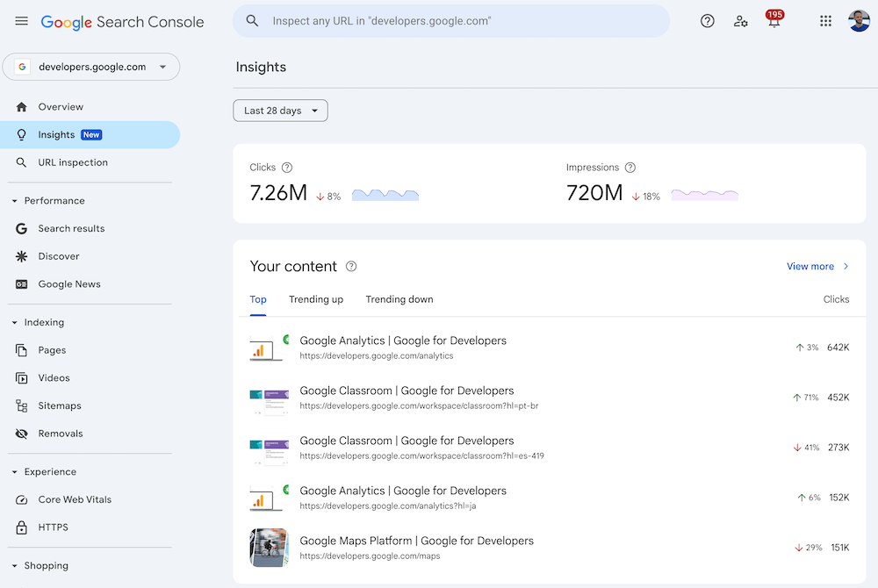Click the Google Maps Platform thumbnail

(269, 548)
